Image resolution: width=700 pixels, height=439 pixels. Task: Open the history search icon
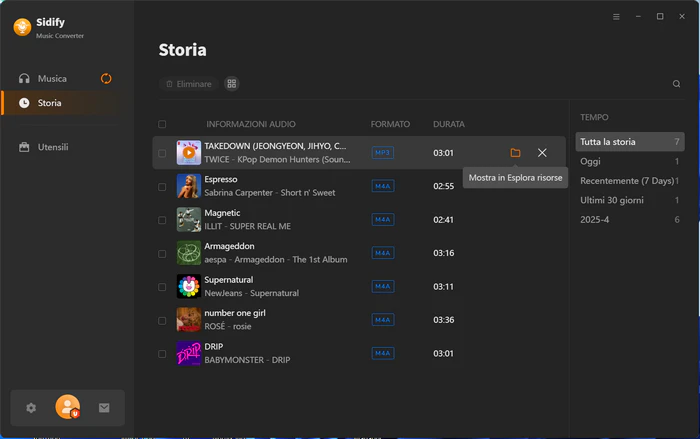(x=676, y=84)
